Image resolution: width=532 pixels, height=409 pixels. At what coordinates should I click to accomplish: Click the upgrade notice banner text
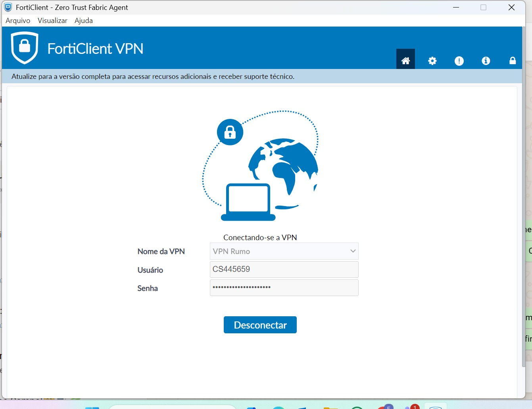(153, 76)
